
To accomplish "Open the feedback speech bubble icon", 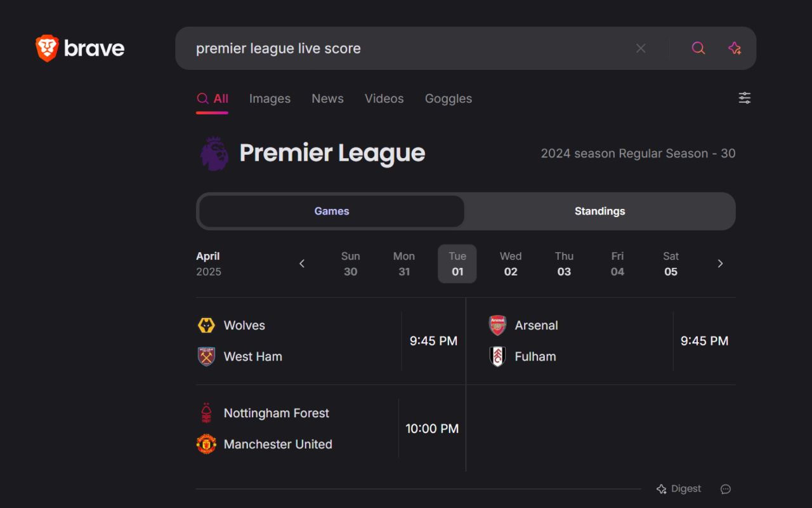I will (726, 489).
